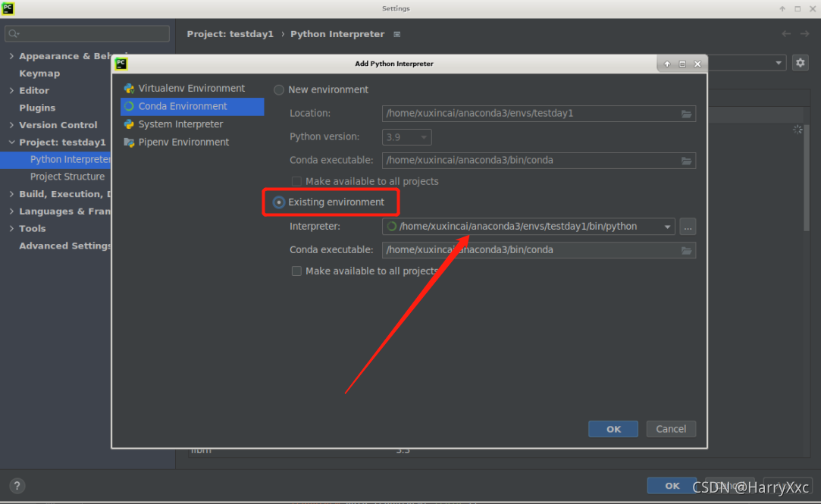Open the Plugins settings page
This screenshot has height=504, width=821.
point(37,108)
